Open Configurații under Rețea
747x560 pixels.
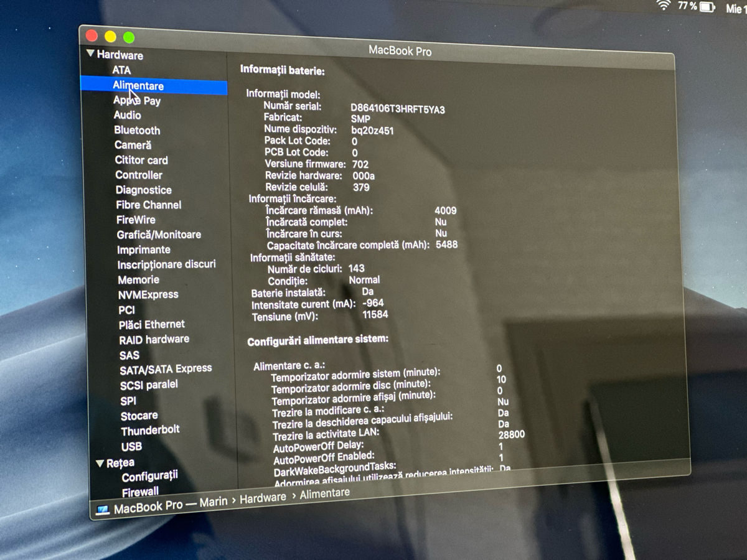point(150,477)
